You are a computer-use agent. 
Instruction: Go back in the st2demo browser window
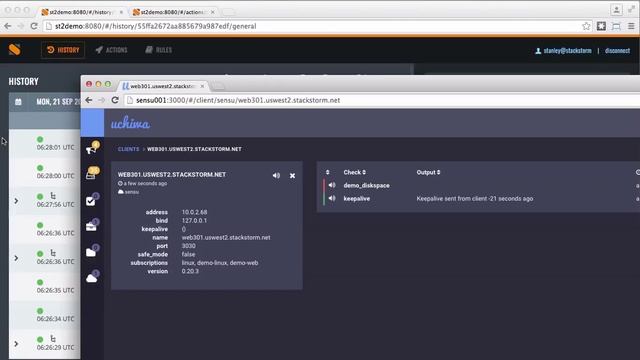click(8, 26)
